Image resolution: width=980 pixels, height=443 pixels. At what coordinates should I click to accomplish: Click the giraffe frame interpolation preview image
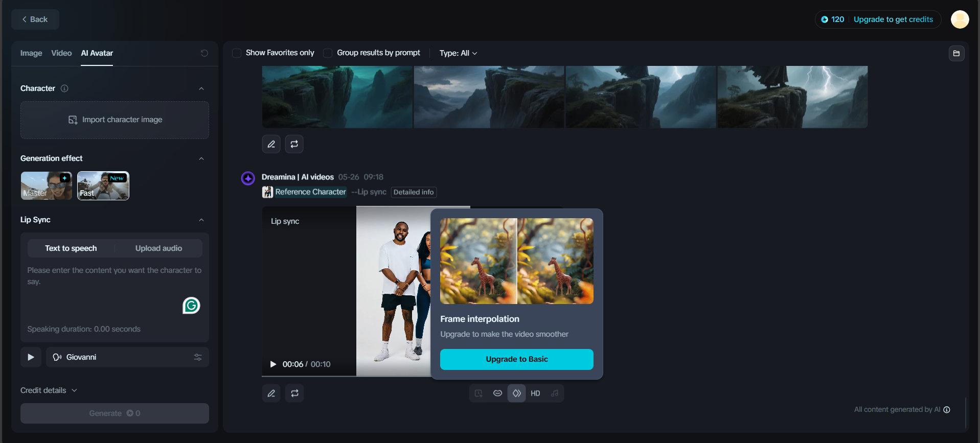(x=517, y=261)
